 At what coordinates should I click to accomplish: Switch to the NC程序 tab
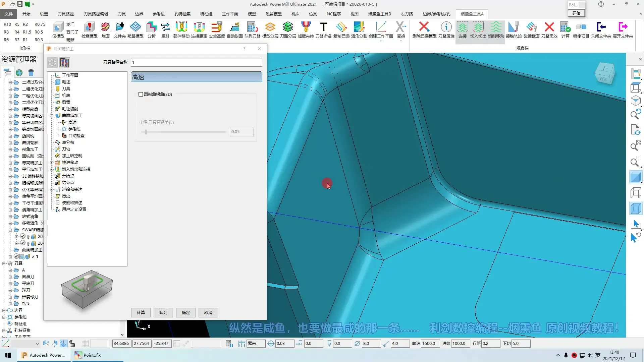tap(333, 14)
